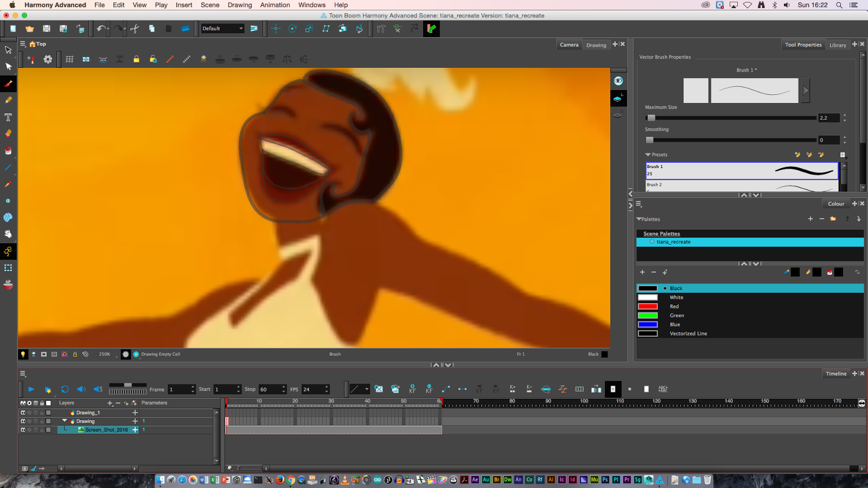Toggle the light table at Camera bottom
The width and height of the screenshot is (868, 488).
click(x=23, y=354)
